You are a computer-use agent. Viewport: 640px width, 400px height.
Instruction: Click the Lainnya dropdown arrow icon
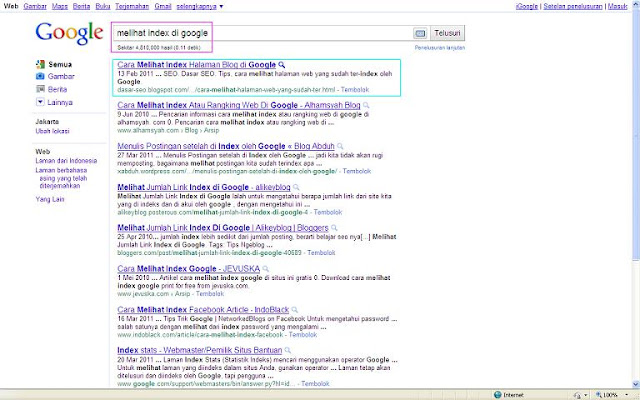[40, 102]
